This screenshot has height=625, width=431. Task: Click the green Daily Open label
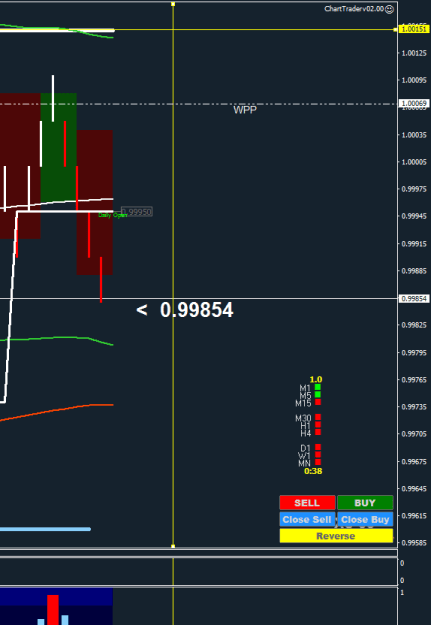(x=112, y=215)
